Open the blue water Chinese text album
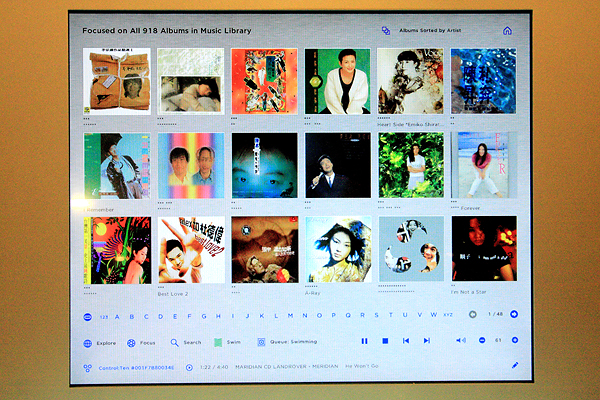The height and width of the screenshot is (400, 600). [x=483, y=81]
